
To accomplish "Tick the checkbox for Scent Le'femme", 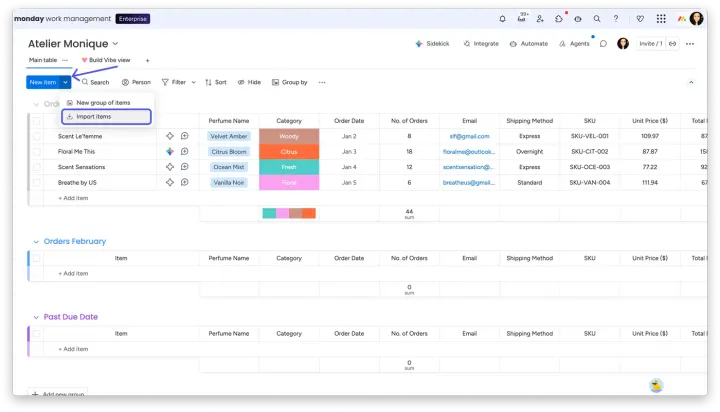I will (x=37, y=136).
